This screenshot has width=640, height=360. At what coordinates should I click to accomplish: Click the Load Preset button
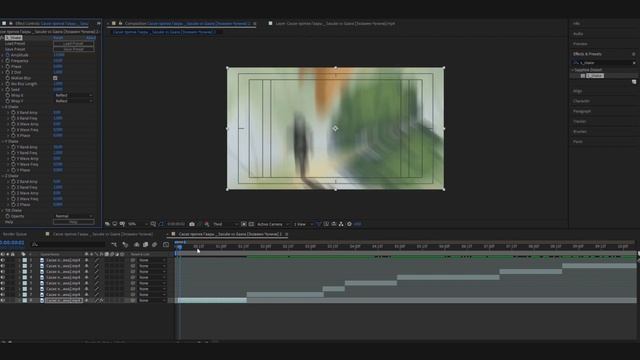[x=73, y=43]
